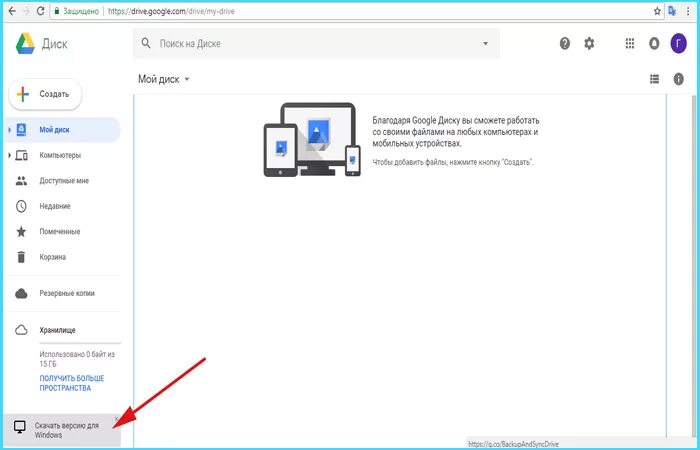
Task: Click the green secure padlock icon
Action: [57, 11]
